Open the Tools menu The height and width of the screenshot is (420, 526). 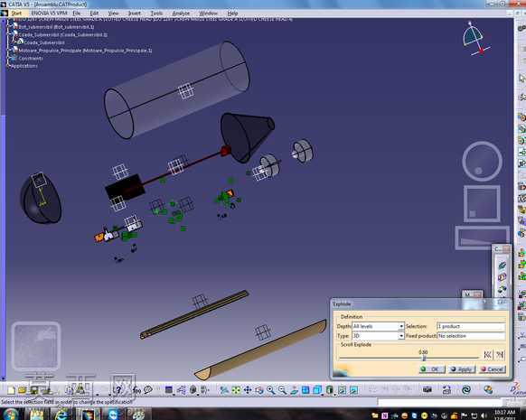(x=156, y=13)
